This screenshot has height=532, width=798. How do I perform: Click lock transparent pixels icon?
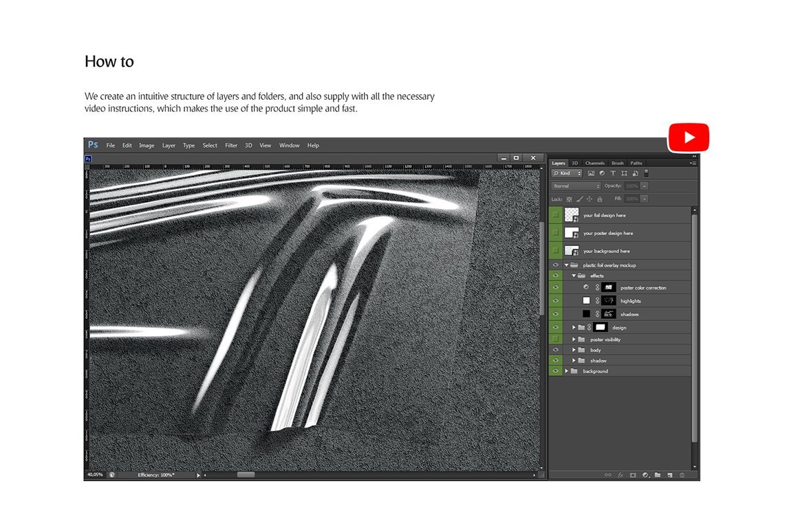pos(569,199)
